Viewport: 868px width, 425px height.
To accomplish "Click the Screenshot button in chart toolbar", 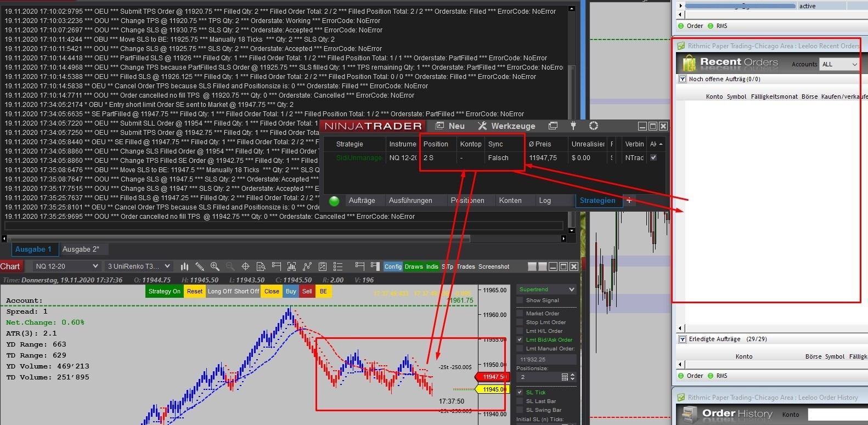I will 494,267.
